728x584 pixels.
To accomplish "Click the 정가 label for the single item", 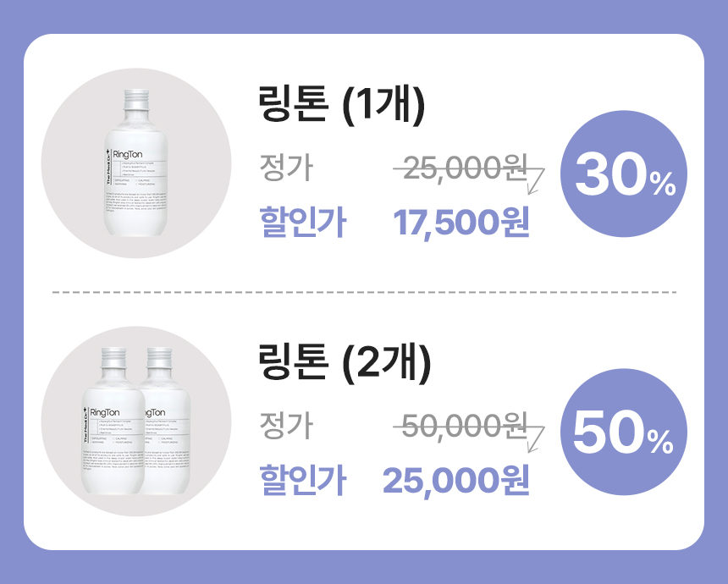I will coord(285,169).
